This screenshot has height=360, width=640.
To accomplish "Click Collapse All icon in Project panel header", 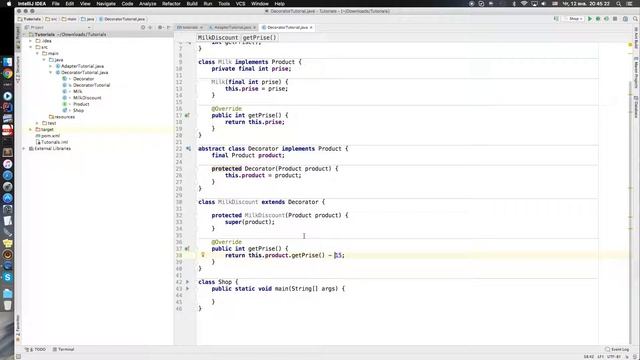I will [x=150, y=27].
